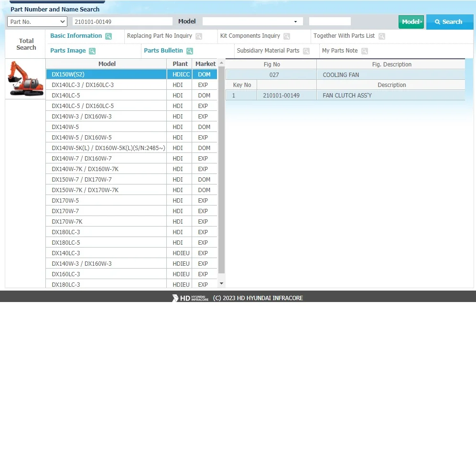Viewport: 476px width, 476px height.
Task: Open the Basic Information magnifier icon
Action: tap(108, 36)
